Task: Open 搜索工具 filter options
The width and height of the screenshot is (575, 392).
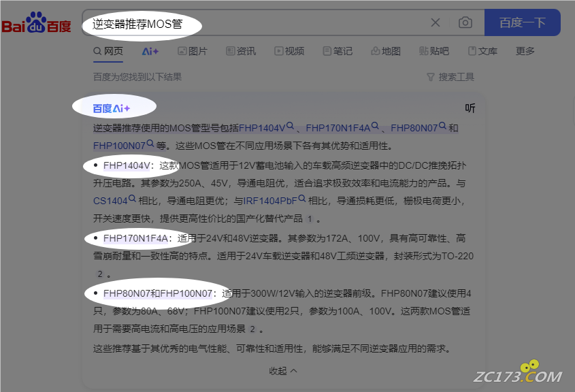Action: (450, 77)
